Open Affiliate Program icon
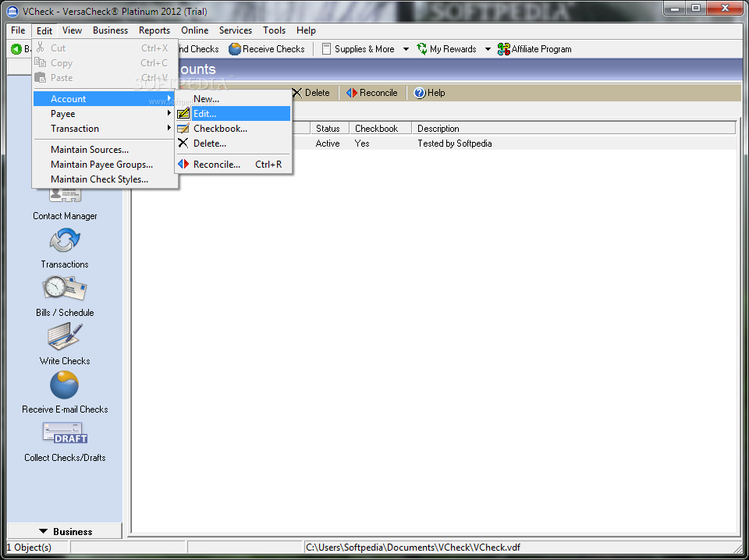The image size is (749, 560). (503, 48)
